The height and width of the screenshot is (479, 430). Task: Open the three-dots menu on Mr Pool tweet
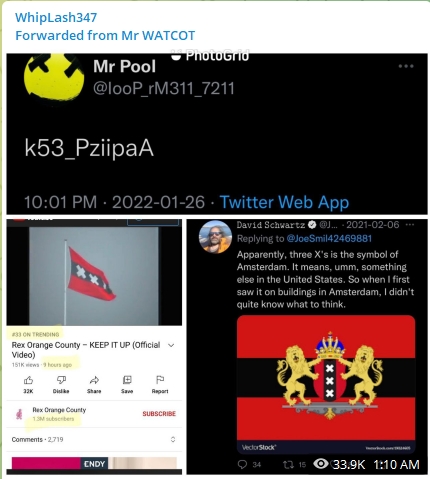pyautogui.click(x=406, y=66)
